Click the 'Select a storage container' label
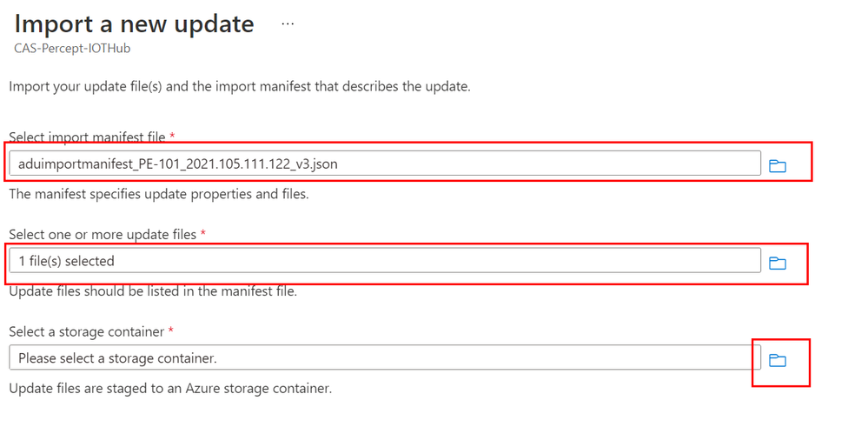 87,331
